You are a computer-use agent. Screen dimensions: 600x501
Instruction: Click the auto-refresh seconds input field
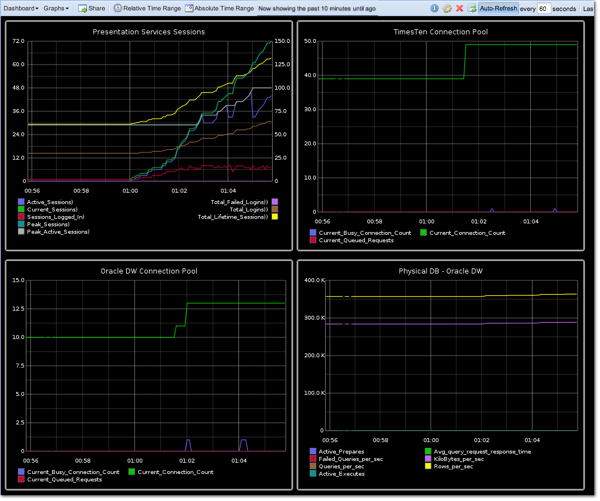pos(543,8)
